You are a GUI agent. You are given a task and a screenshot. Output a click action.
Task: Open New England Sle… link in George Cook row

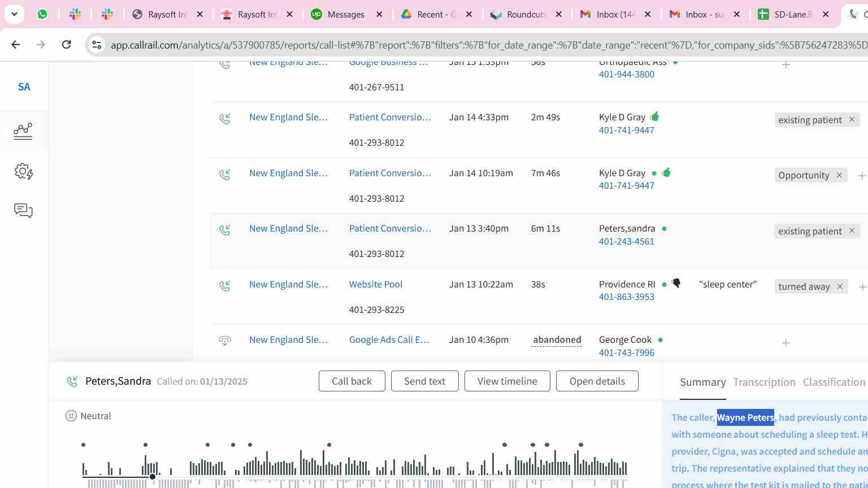point(288,339)
